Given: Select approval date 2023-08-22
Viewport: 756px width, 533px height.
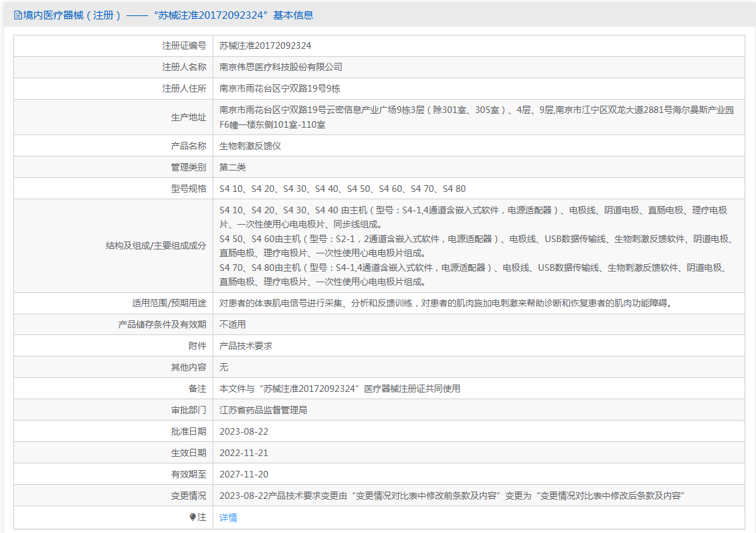Looking at the screenshot, I should tap(244, 432).
